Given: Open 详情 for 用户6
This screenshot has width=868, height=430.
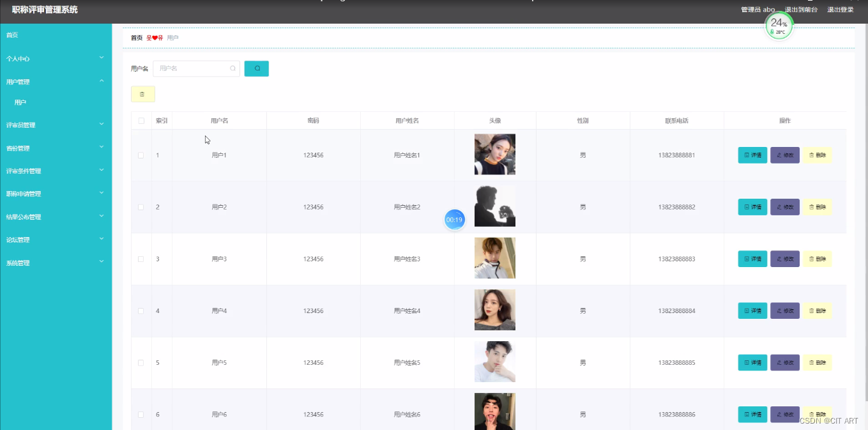Looking at the screenshot, I should tap(752, 415).
